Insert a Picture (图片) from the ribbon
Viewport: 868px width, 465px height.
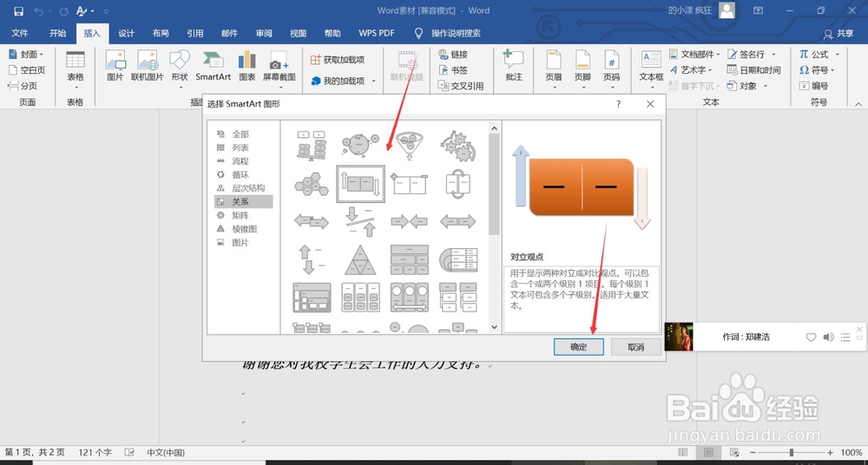coord(115,67)
